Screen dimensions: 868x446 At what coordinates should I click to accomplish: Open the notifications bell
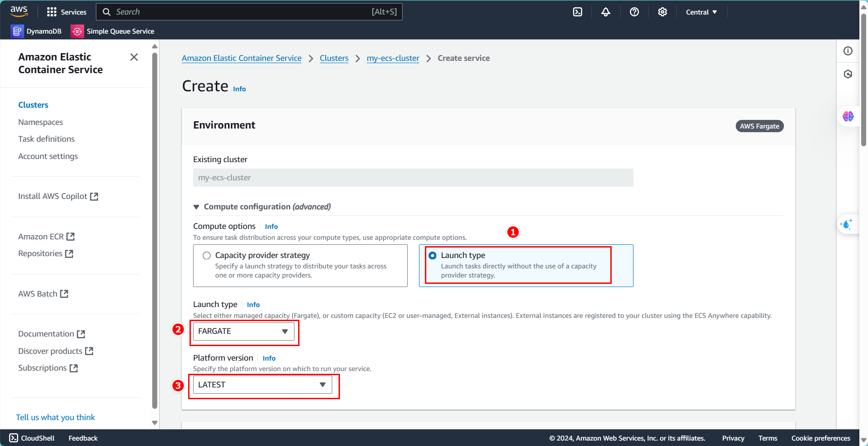606,12
